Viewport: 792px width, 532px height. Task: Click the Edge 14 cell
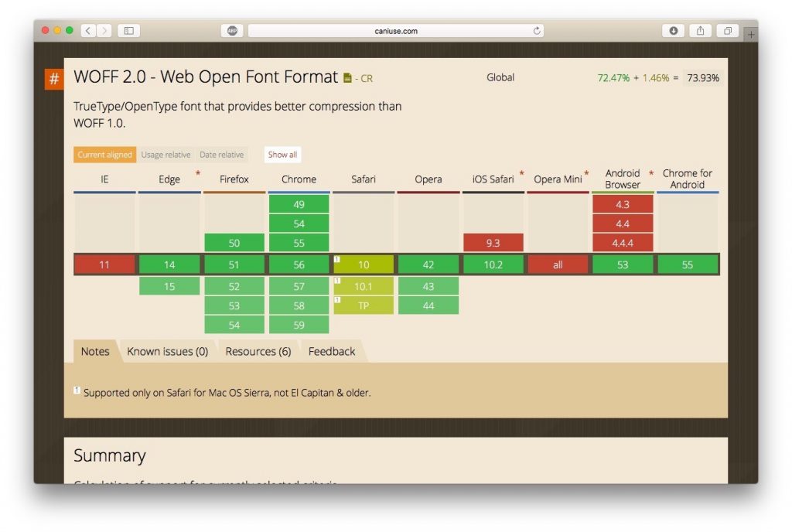click(169, 264)
